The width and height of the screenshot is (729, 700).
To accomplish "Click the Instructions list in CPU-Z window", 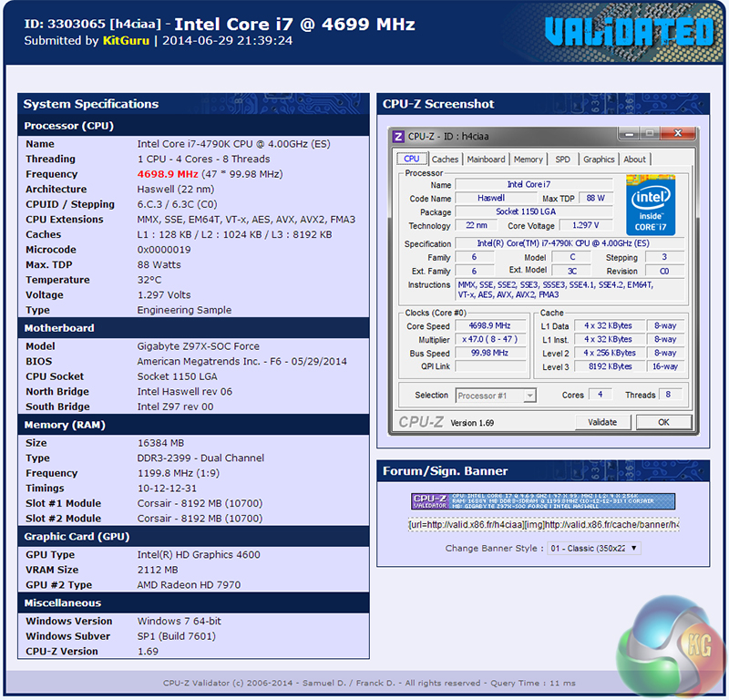I will [x=570, y=289].
